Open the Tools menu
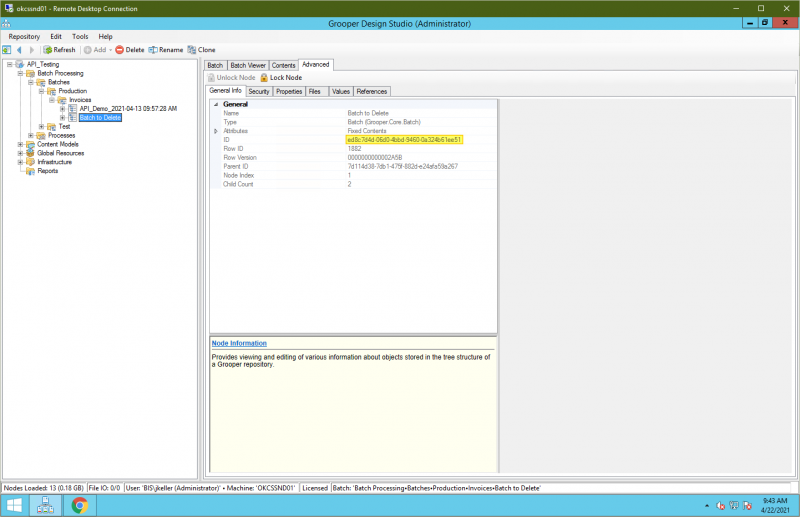The width and height of the screenshot is (800, 517). tap(80, 37)
